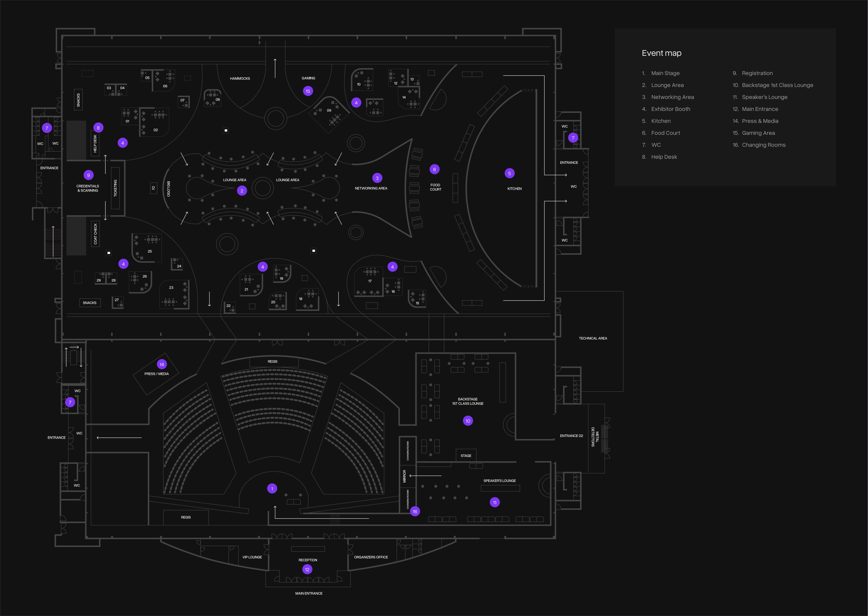
Task: Select the Kitchen marker number 5
Action: [509, 173]
